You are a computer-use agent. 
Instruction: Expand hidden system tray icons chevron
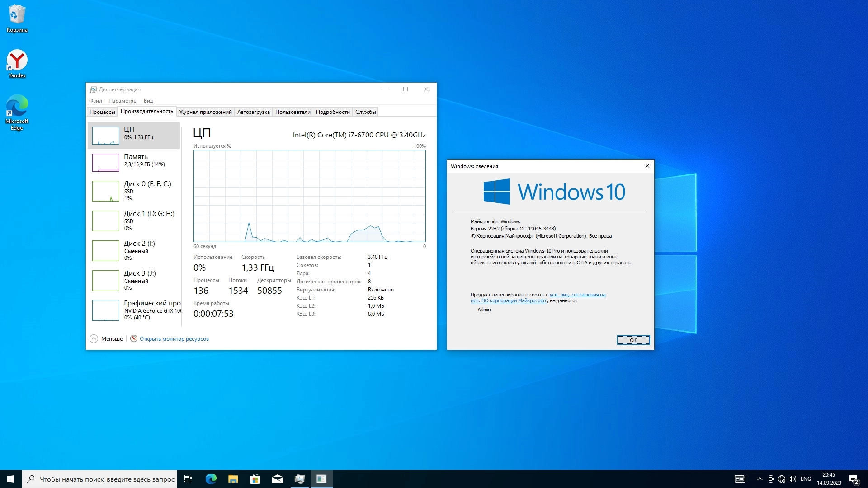point(759,479)
